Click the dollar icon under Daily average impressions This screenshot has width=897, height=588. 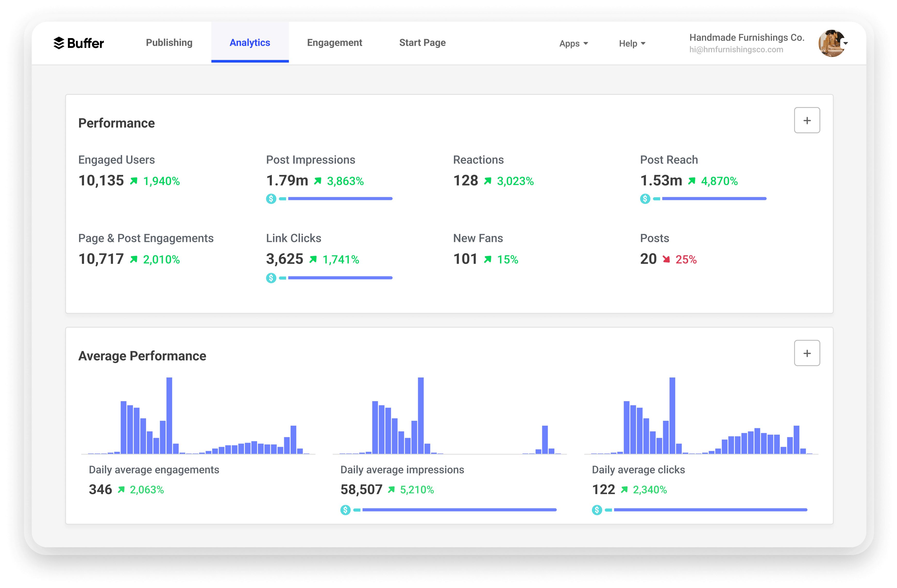[345, 510]
